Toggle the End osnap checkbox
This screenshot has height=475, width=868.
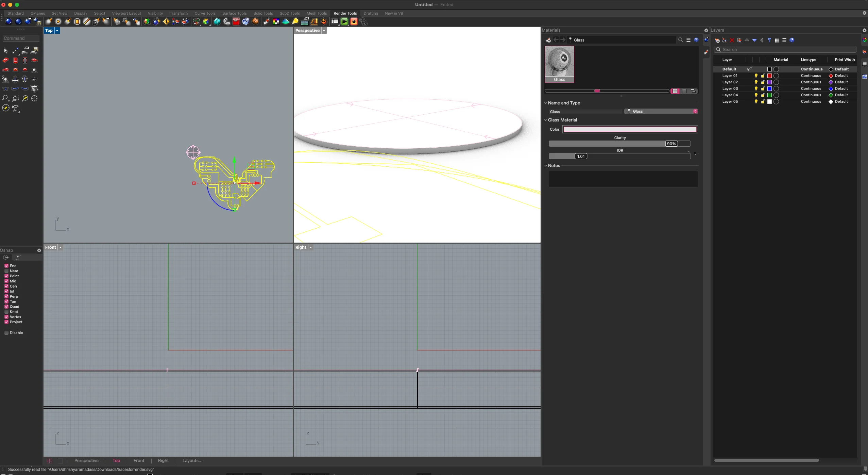(x=6, y=266)
